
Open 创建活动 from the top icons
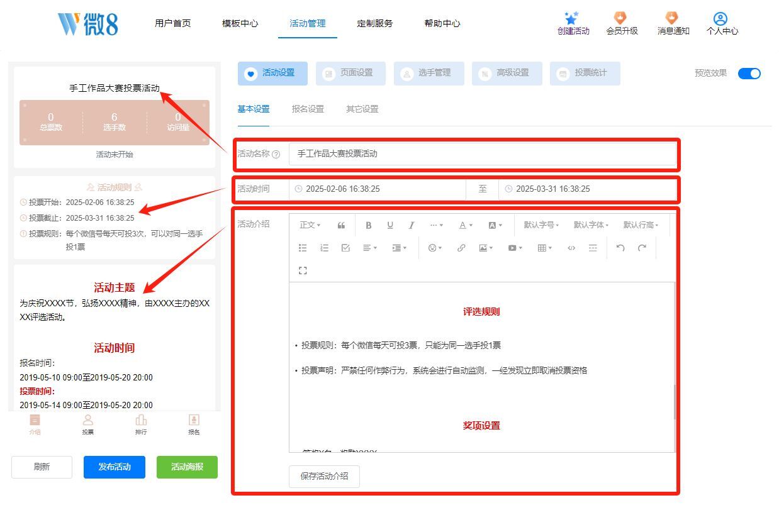pyautogui.click(x=573, y=24)
